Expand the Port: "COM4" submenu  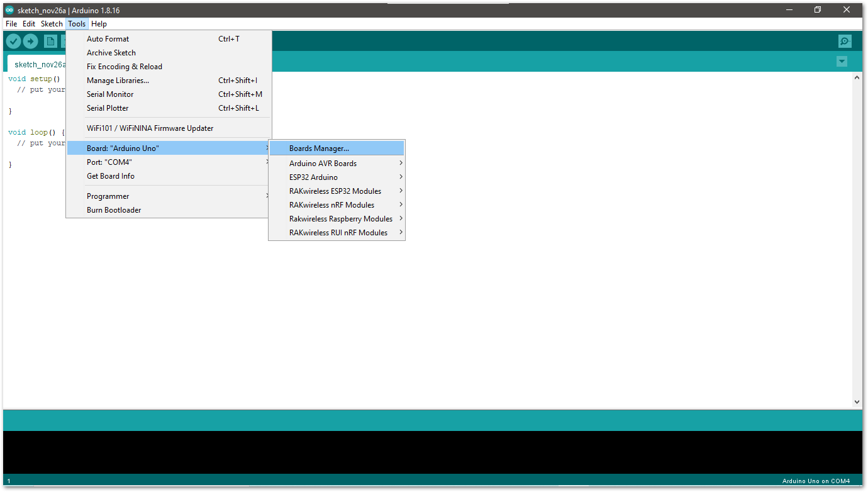pyautogui.click(x=169, y=162)
